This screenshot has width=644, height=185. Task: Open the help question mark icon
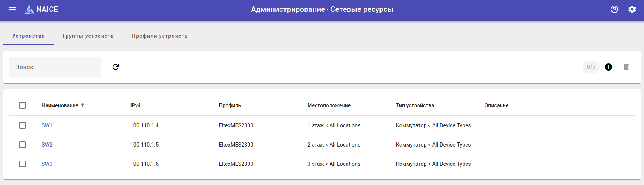coord(614,9)
